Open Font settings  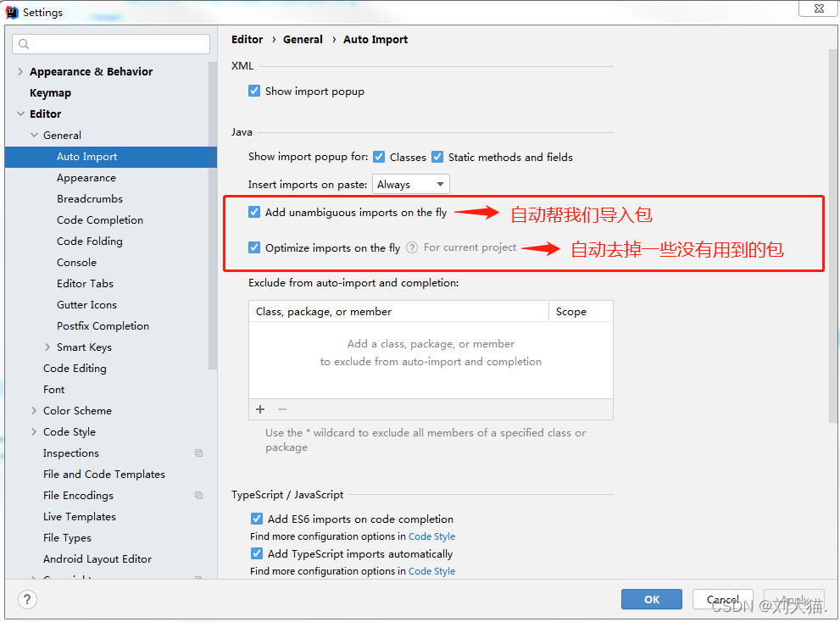tap(54, 390)
